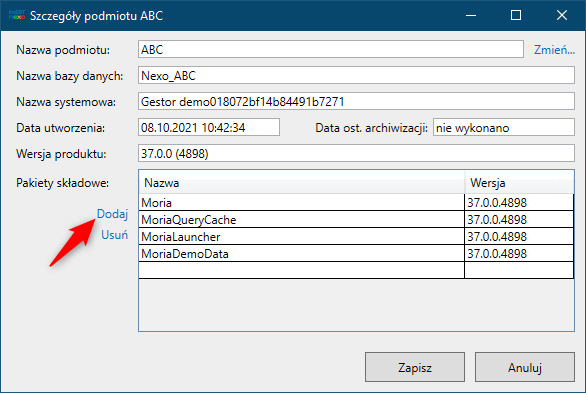Image resolution: width=586 pixels, height=393 pixels.
Task: Click the InsERT nexo app icon in title bar
Action: pos(16,15)
